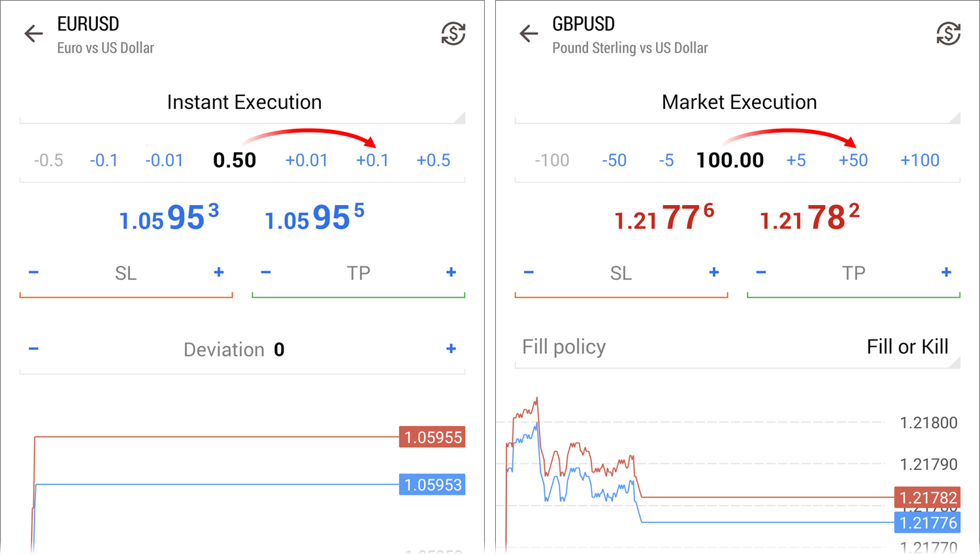Decrease EURUSD Stop Loss with the minus icon

33,272
